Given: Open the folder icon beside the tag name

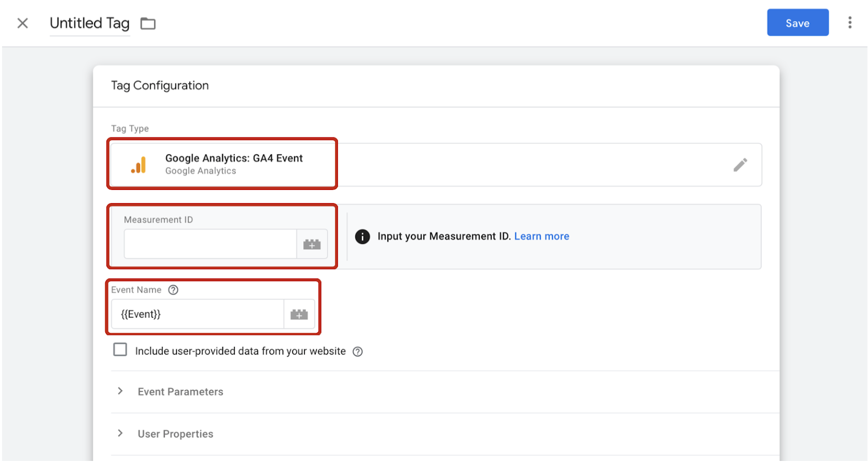Looking at the screenshot, I should pos(148,24).
